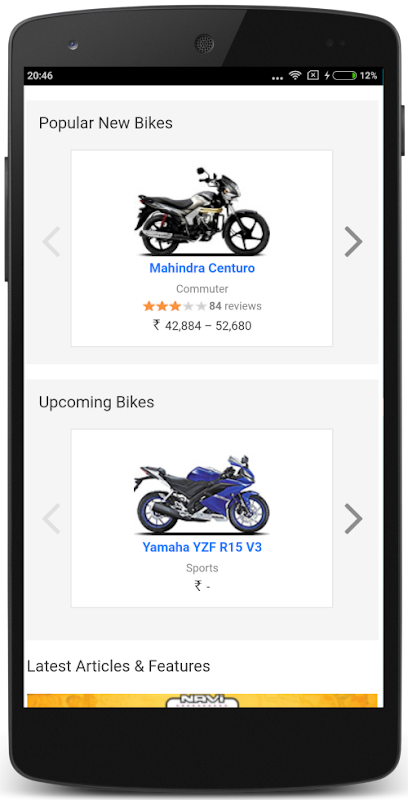Tap the charging bolt icon

click(x=327, y=76)
